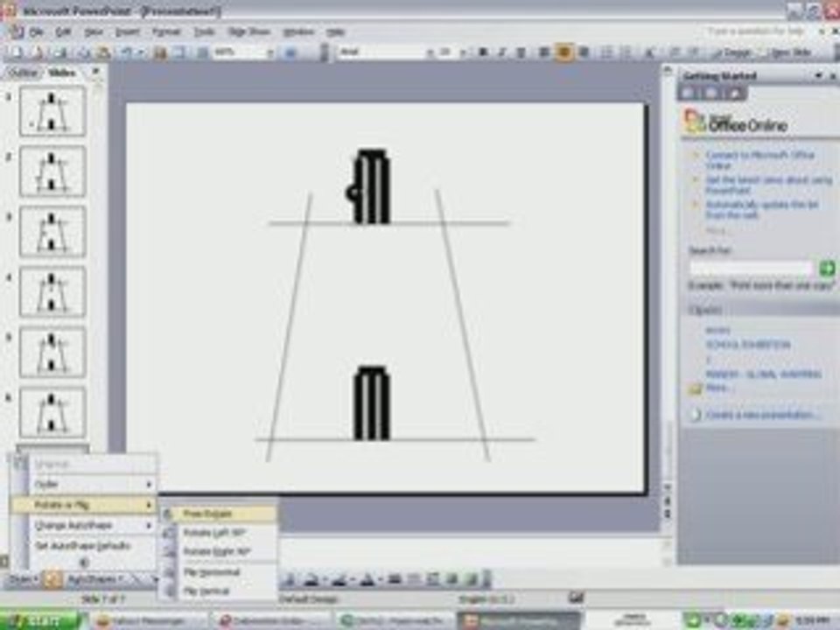Click the green search Go button
The image size is (840, 630).
pyautogui.click(x=827, y=268)
